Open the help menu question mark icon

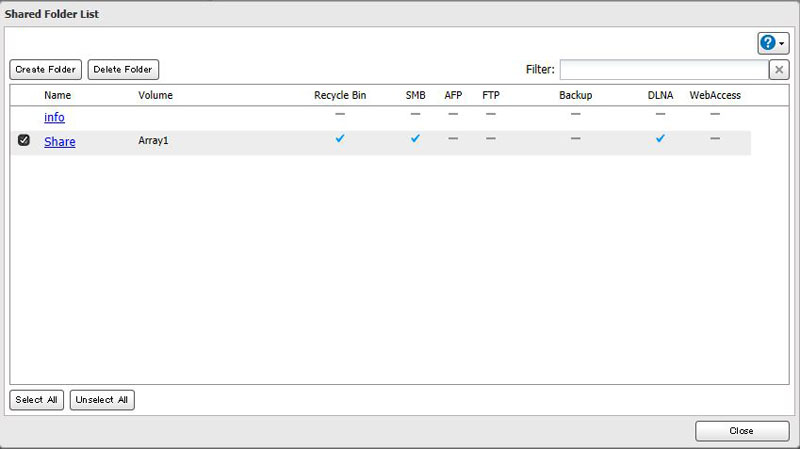[x=767, y=43]
